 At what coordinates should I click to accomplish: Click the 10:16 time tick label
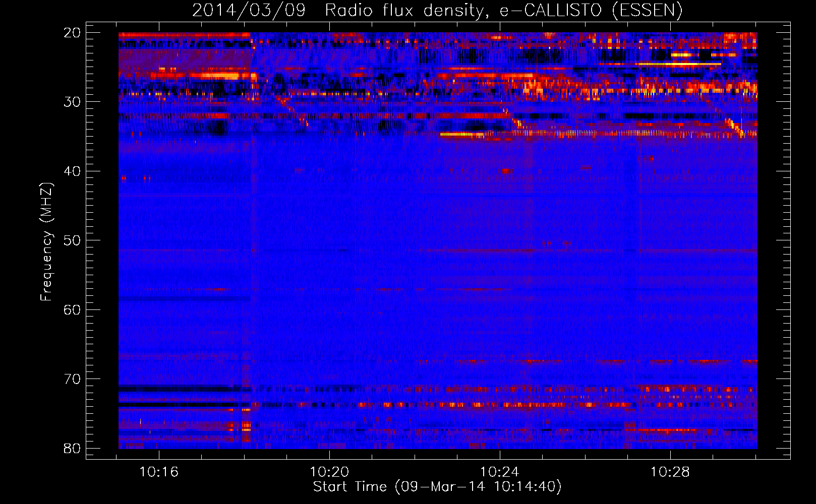pyautogui.click(x=159, y=472)
